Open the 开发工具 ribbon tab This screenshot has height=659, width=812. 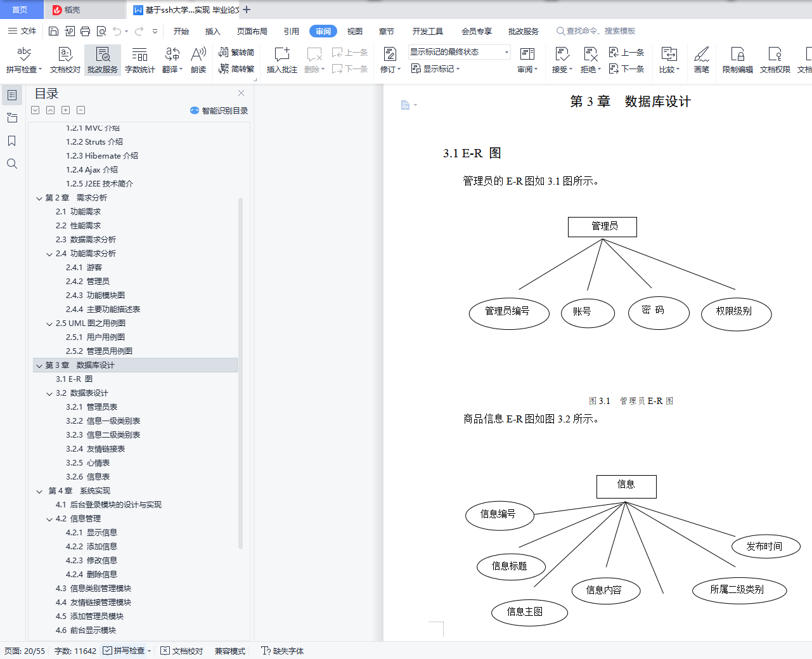coord(428,31)
